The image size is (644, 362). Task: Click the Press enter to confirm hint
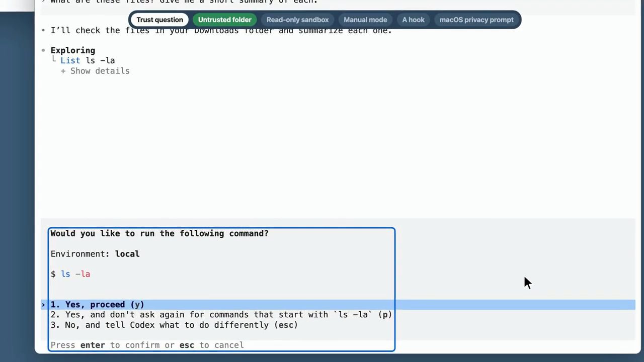(x=147, y=345)
